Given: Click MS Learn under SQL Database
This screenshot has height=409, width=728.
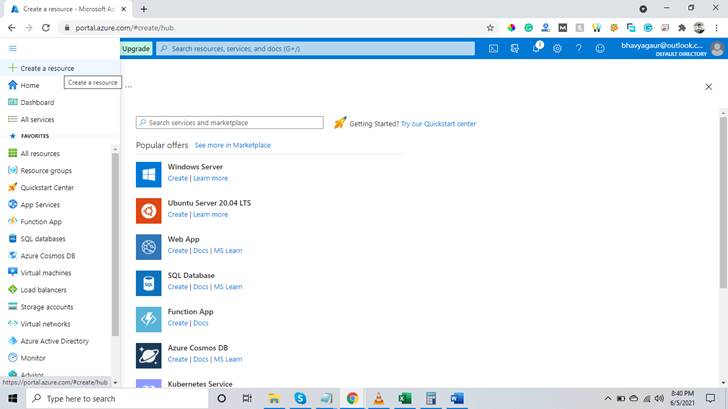Looking at the screenshot, I should (228, 287).
